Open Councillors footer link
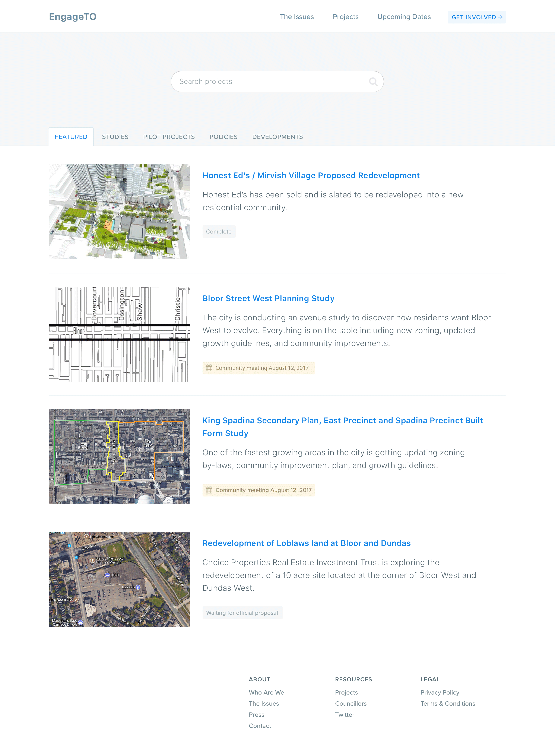Image resolution: width=555 pixels, height=756 pixels. [351, 703]
